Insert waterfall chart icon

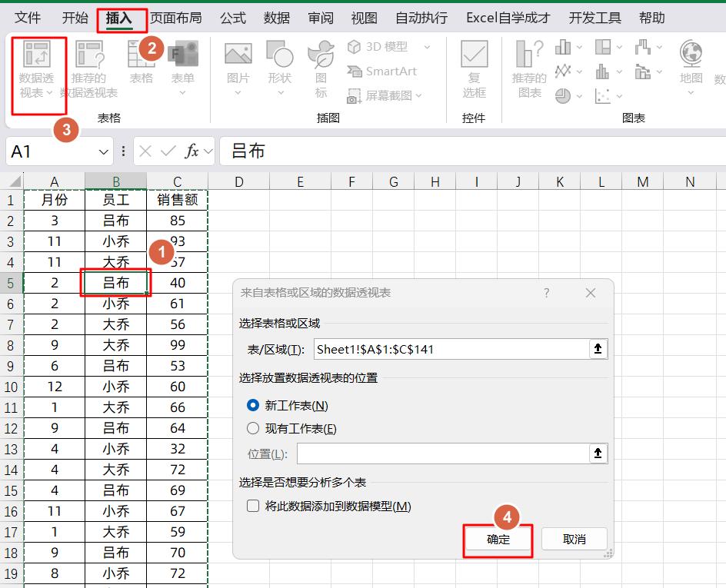pos(643,47)
